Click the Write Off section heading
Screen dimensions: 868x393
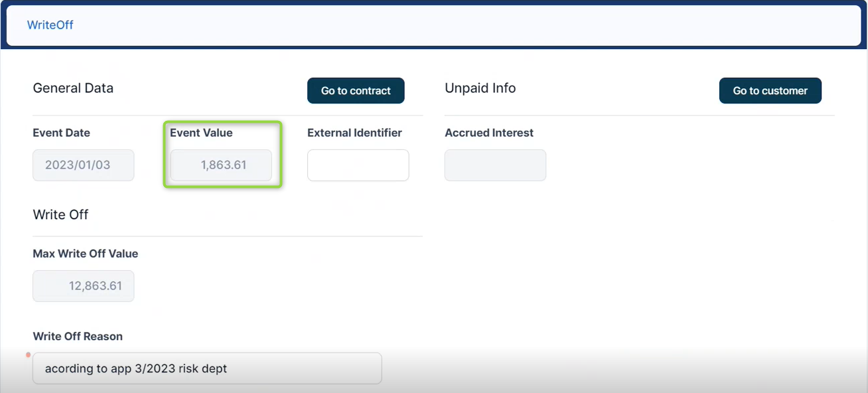click(x=60, y=214)
